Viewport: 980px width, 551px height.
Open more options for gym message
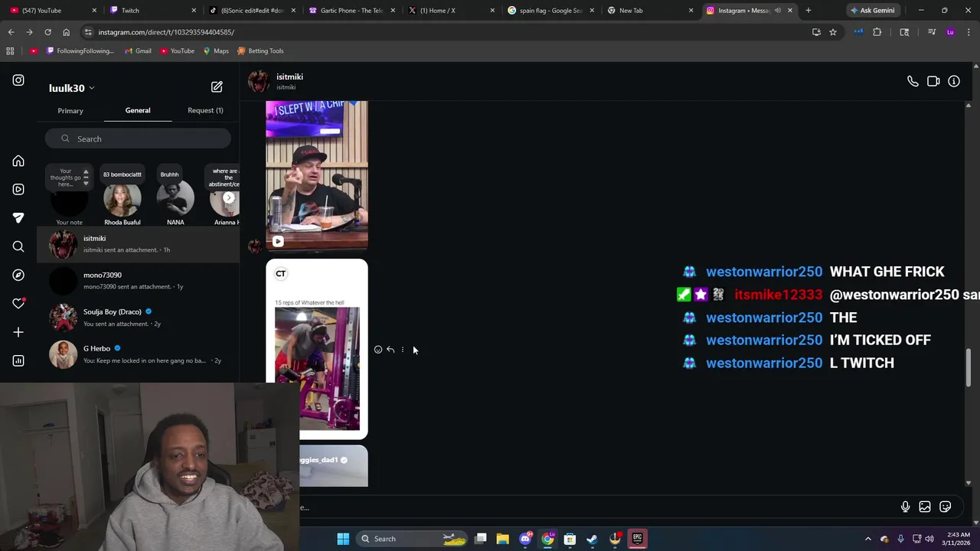click(x=403, y=350)
